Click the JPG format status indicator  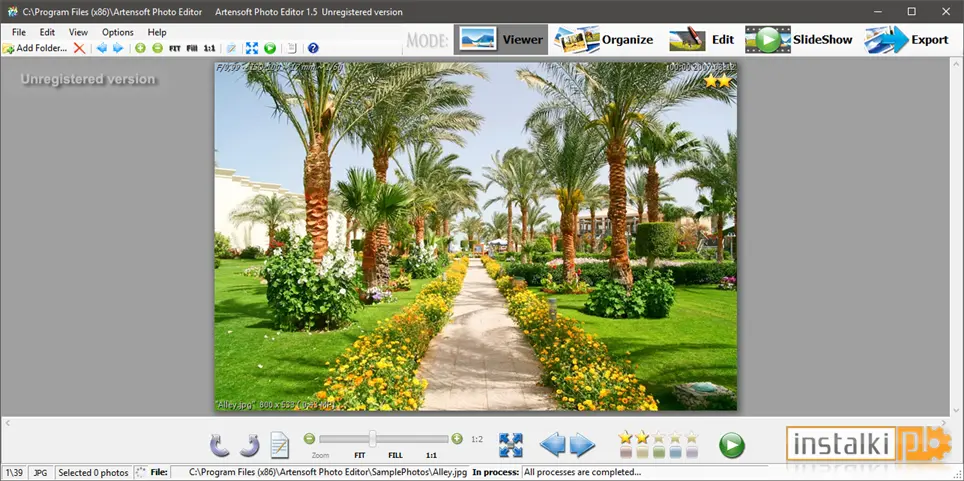(x=41, y=472)
